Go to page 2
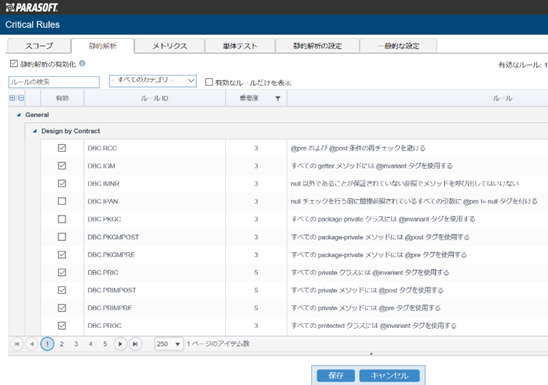The height and width of the screenshot is (385, 548). pyautogui.click(x=62, y=344)
